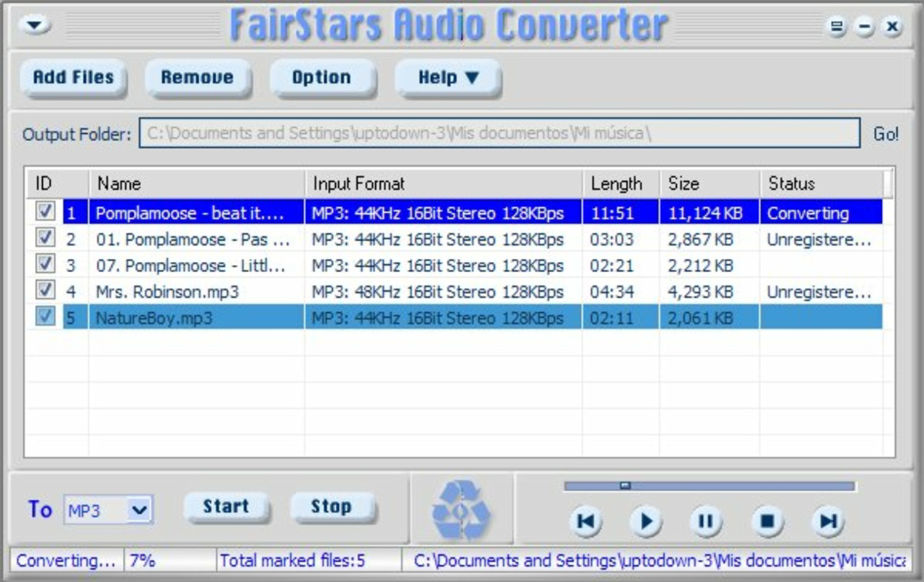
Task: Sort by Size column header
Action: pyautogui.click(x=710, y=183)
